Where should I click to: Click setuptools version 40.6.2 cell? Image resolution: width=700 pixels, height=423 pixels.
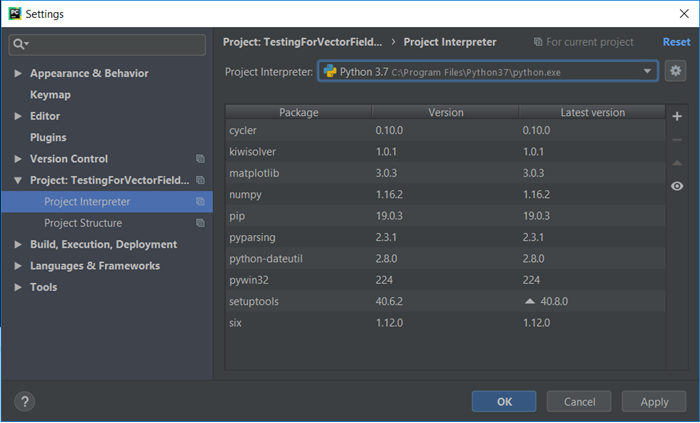389,302
